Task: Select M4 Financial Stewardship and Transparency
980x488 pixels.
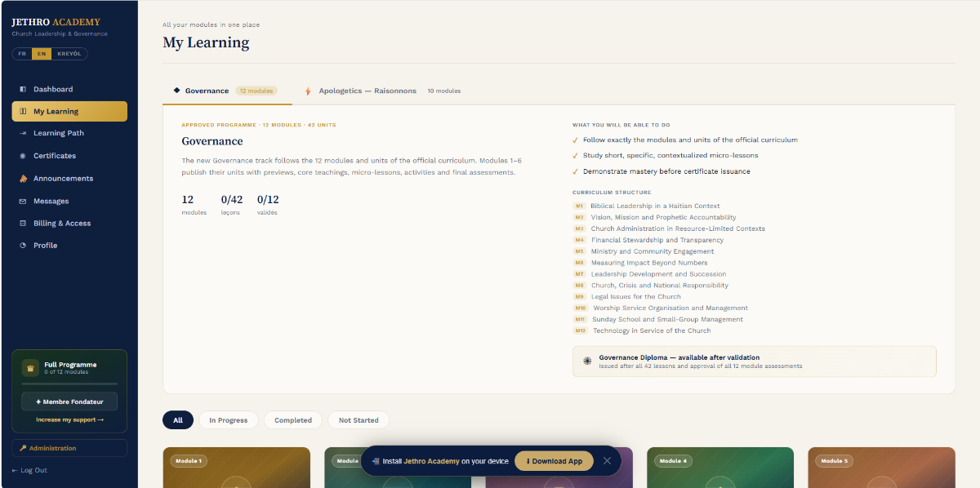Action: (x=648, y=240)
